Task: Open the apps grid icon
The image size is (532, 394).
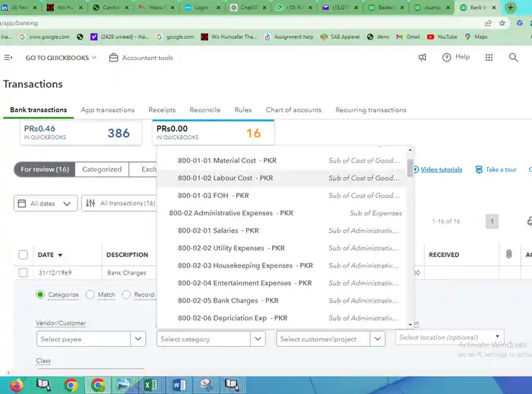Action: click(489, 57)
